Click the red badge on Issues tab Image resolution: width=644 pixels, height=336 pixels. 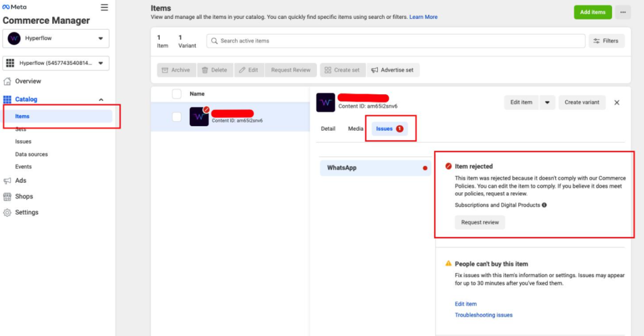399,129
